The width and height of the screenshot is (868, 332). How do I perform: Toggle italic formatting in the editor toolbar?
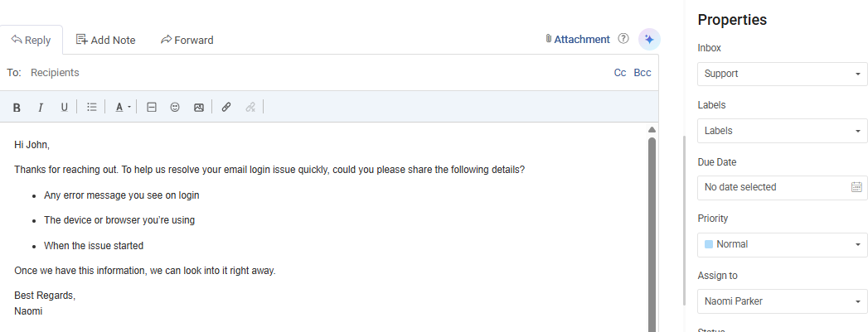(x=41, y=107)
